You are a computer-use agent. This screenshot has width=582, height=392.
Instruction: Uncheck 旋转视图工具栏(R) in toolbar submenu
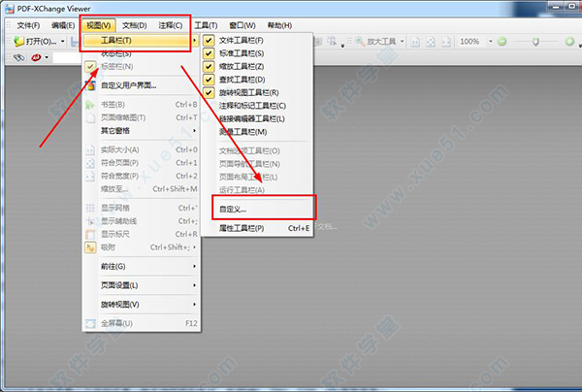[x=209, y=92]
